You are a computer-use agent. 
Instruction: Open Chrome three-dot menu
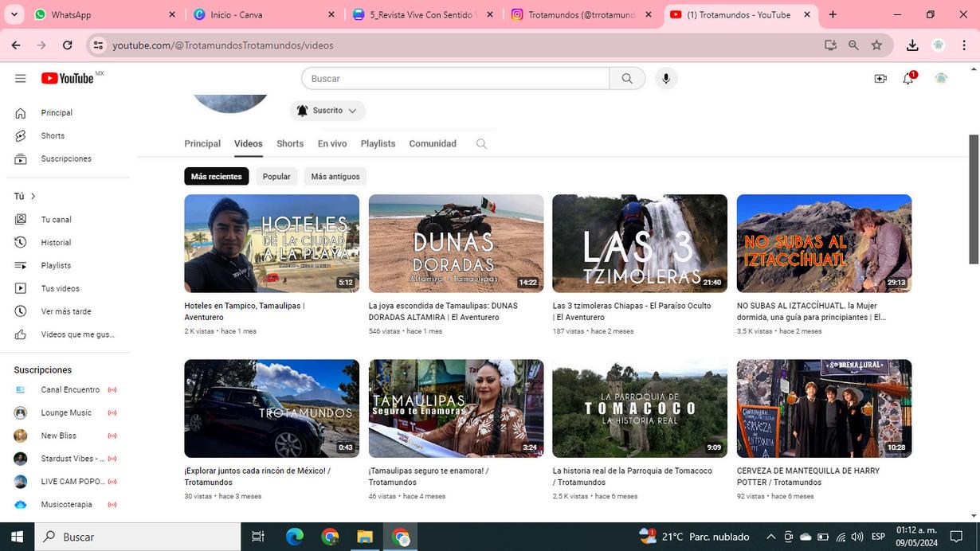tap(964, 45)
